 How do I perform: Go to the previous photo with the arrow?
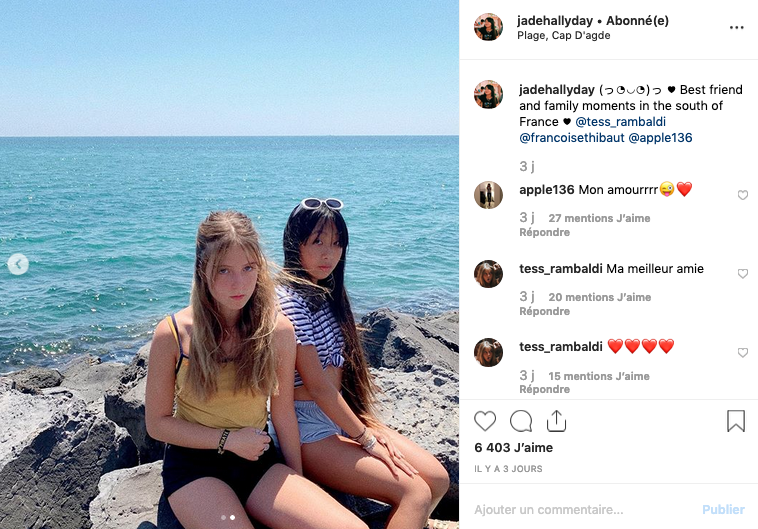[18, 264]
